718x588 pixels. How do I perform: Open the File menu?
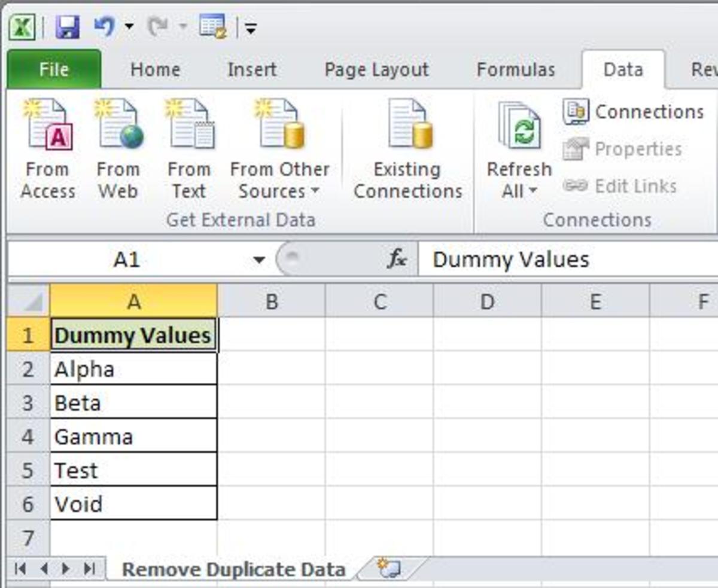coord(53,69)
